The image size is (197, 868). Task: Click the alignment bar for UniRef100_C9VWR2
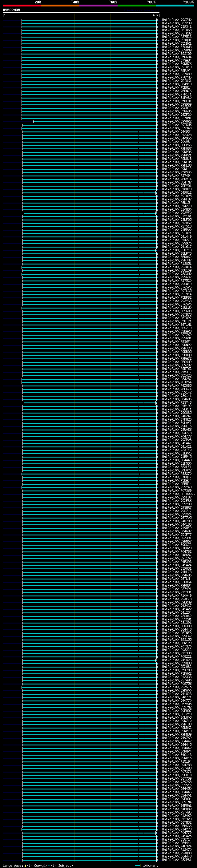pyautogui.click(x=95, y=122)
